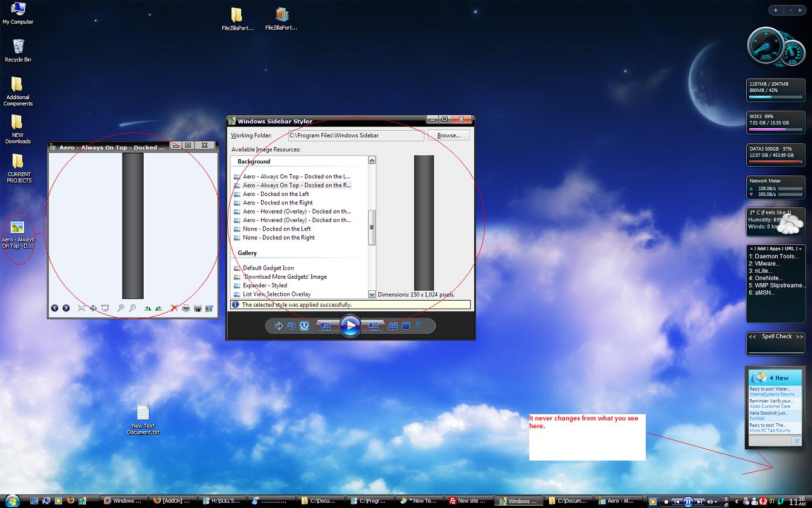Viewport: 812px width, 508px height.
Task: Open Additional Components folder
Action: coord(18,91)
